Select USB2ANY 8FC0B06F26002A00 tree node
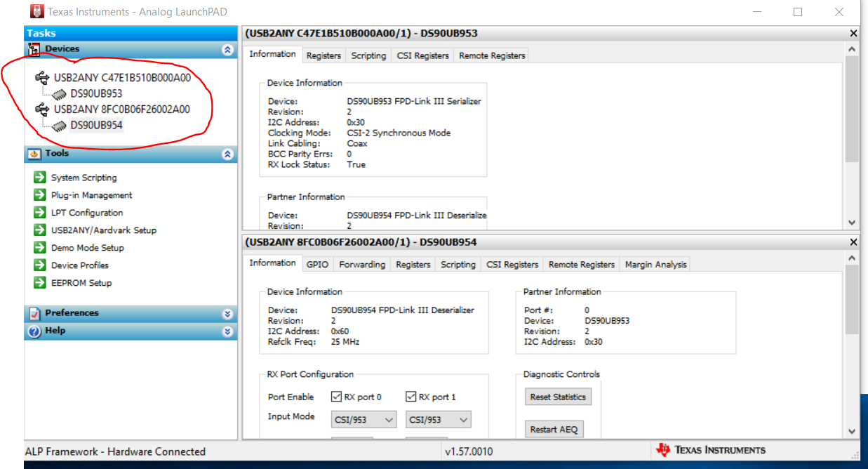The width and height of the screenshot is (868, 469). coord(122,110)
